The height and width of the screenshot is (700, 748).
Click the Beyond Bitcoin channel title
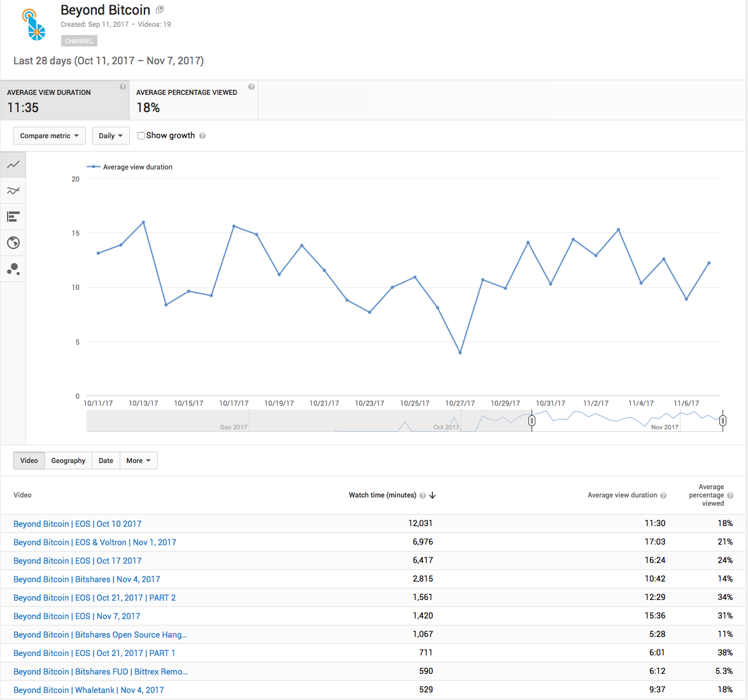coord(106,10)
